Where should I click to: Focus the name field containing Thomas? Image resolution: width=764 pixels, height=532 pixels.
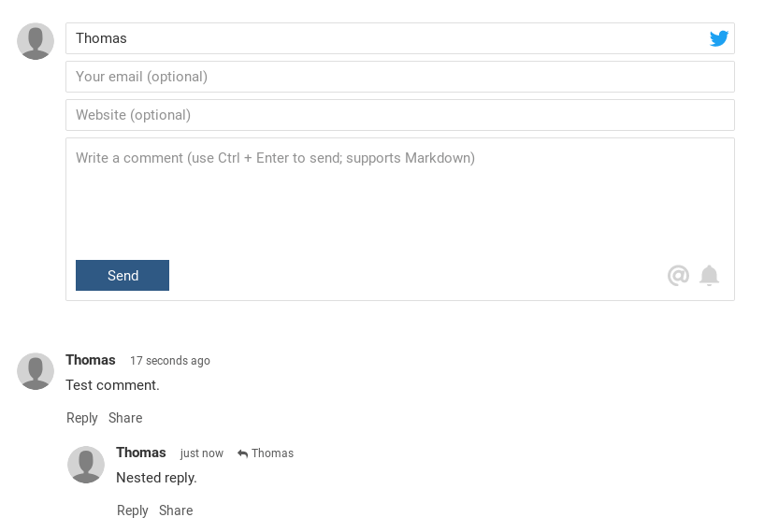pos(383,38)
